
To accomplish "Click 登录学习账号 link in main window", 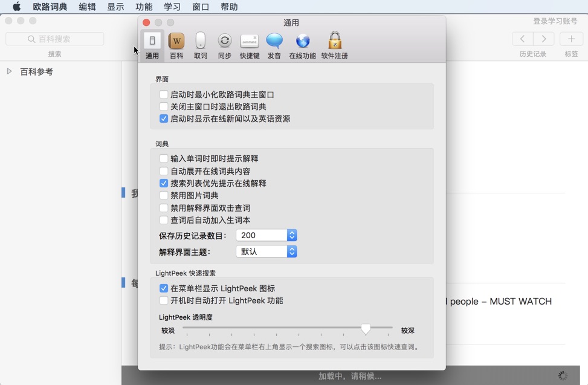I will coord(555,21).
